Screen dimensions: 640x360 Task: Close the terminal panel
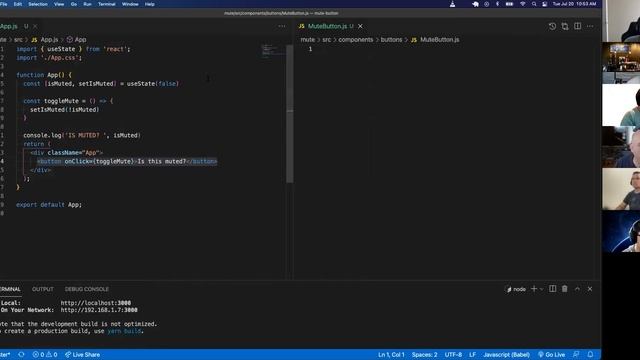(590, 289)
